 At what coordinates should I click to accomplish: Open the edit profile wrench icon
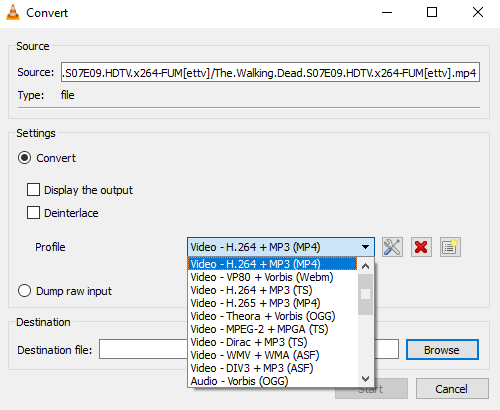click(x=392, y=247)
